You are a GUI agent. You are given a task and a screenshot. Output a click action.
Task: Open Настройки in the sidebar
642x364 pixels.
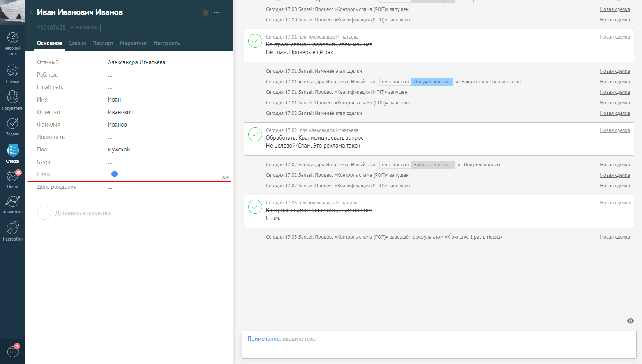12,231
